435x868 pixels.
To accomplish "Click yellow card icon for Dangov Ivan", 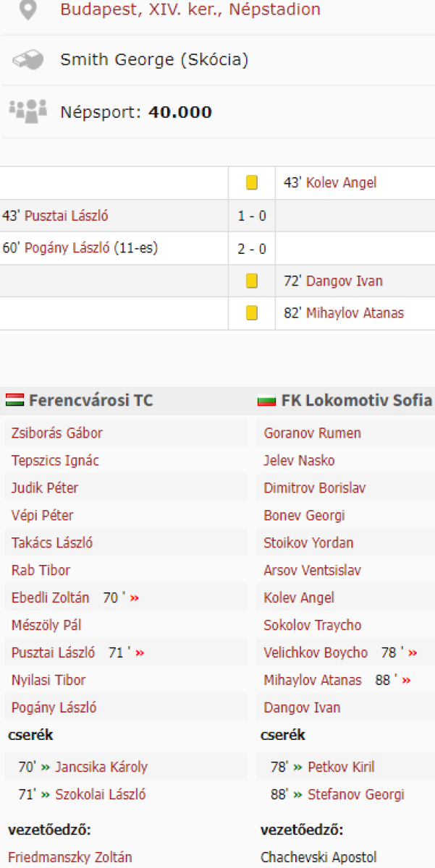I will coord(252,281).
